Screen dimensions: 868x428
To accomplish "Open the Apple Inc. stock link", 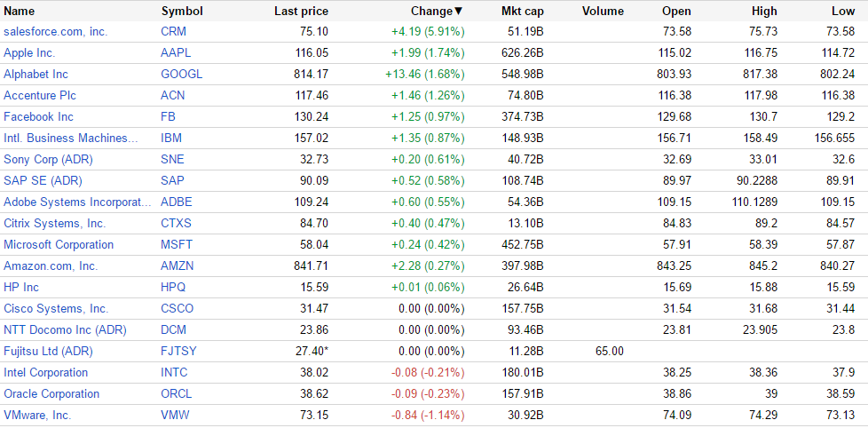I will (x=31, y=53).
